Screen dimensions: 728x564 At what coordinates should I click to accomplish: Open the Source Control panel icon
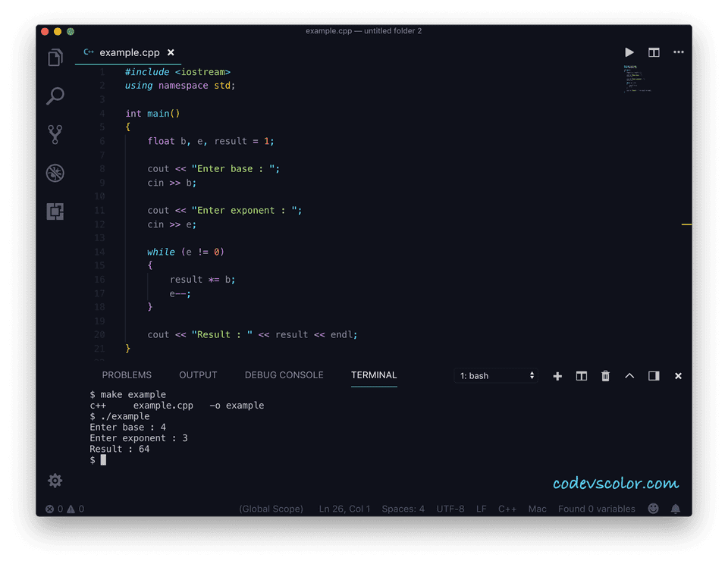click(55, 133)
